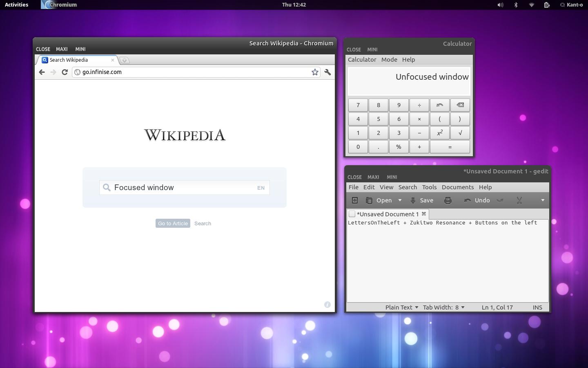Open gedit File menu
Image resolution: width=588 pixels, height=368 pixels.
click(354, 187)
